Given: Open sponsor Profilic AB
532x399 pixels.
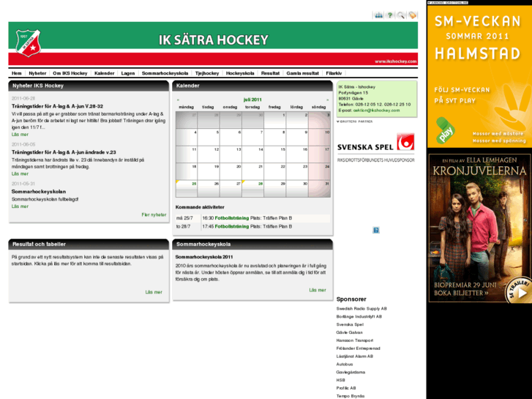Looking at the screenshot, I should [346, 388].
